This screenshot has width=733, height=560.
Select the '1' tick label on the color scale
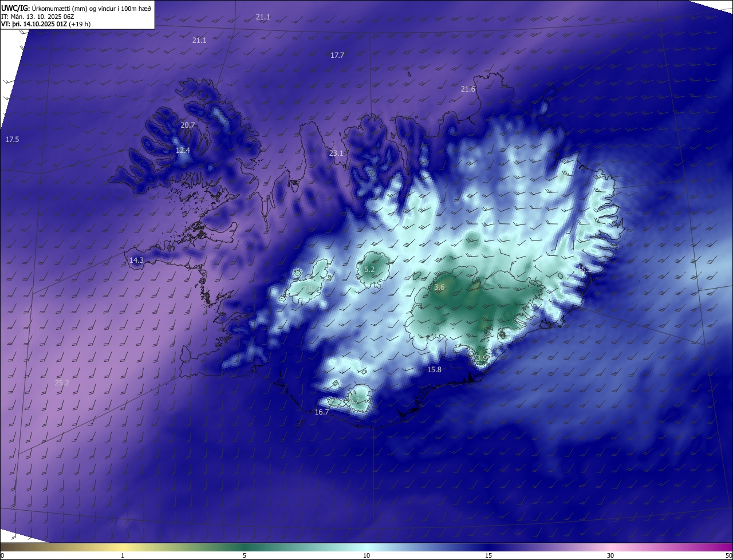click(123, 555)
